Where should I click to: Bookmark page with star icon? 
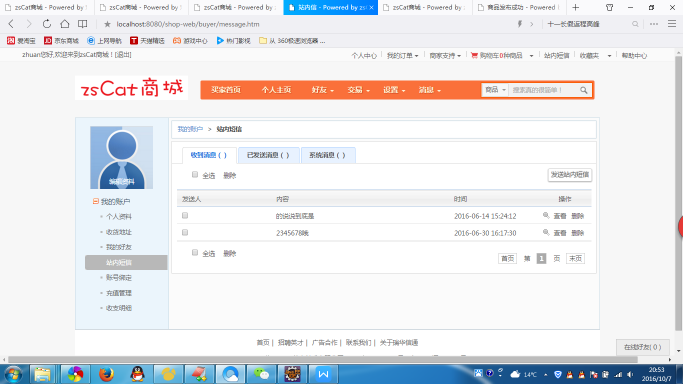(x=107, y=24)
